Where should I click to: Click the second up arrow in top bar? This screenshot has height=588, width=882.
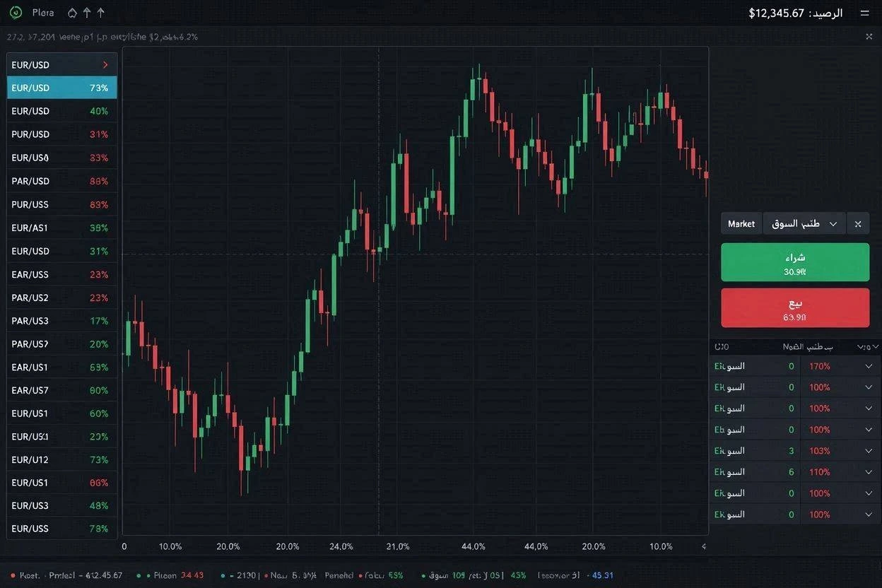coord(100,13)
